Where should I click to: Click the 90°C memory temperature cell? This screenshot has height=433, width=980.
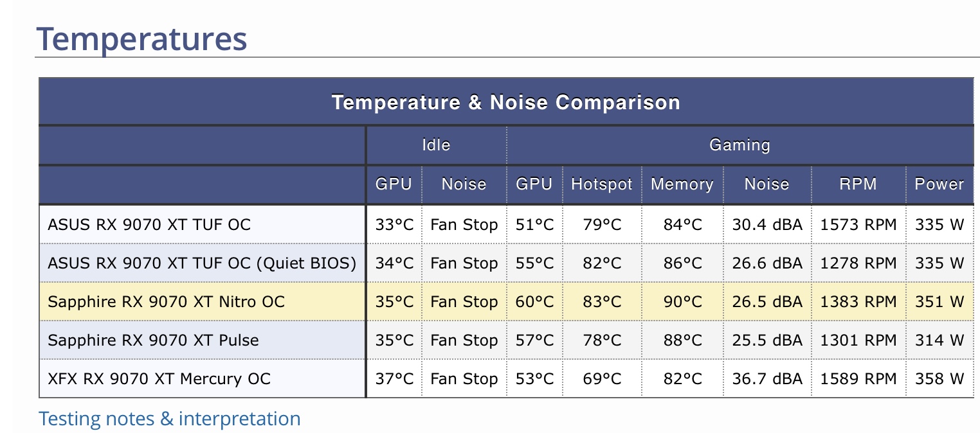(682, 302)
